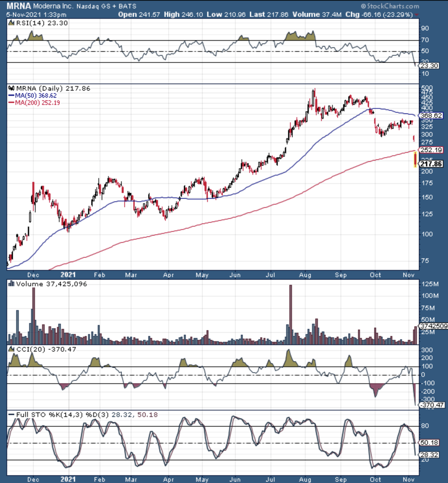Image resolution: width=448 pixels, height=483 pixels.
Task: Select the Low 210.96 value
Action: click(x=226, y=15)
